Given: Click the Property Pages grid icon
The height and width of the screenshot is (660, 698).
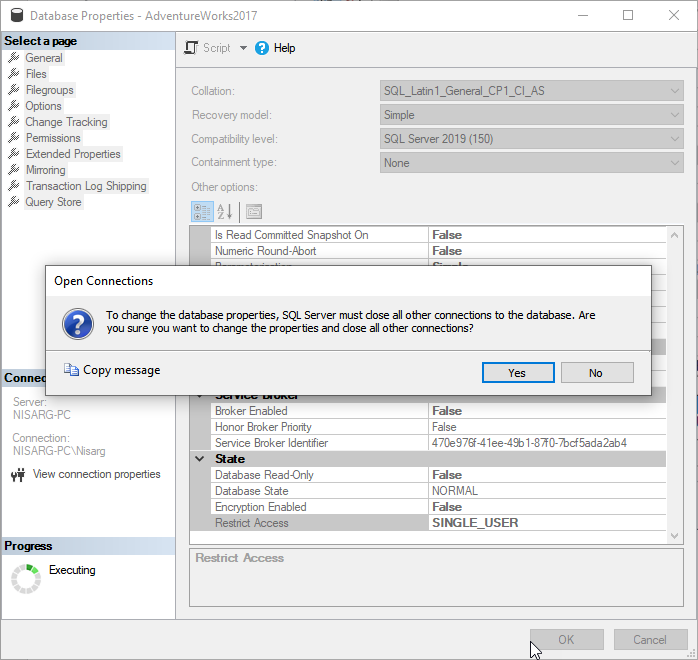Looking at the screenshot, I should tap(254, 212).
